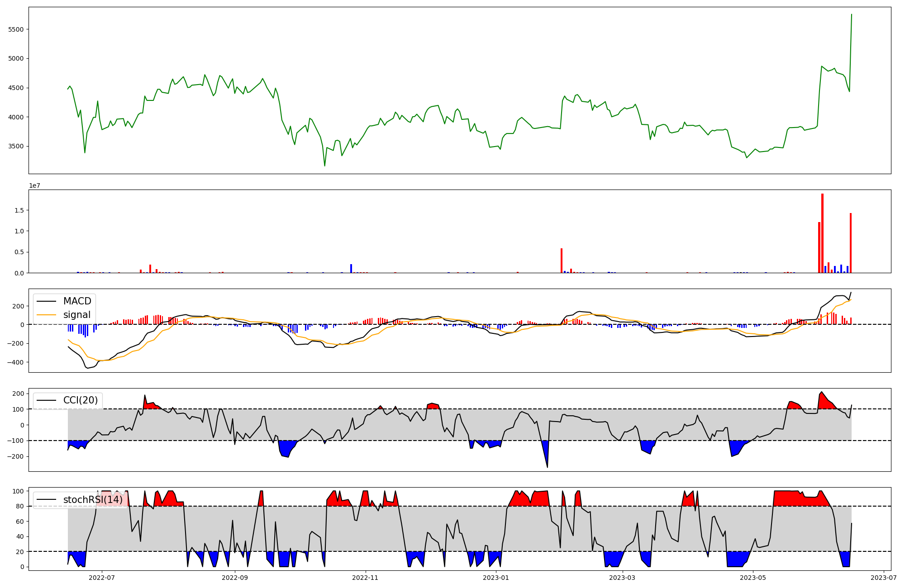Screen dimensions: 905x588
Task: Click the tallest red volume bar
Action: click(x=822, y=233)
